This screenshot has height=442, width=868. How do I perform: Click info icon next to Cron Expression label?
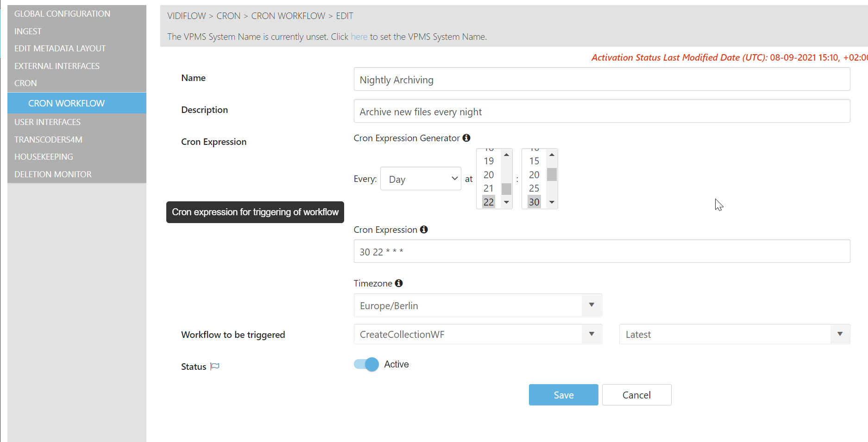coord(424,230)
